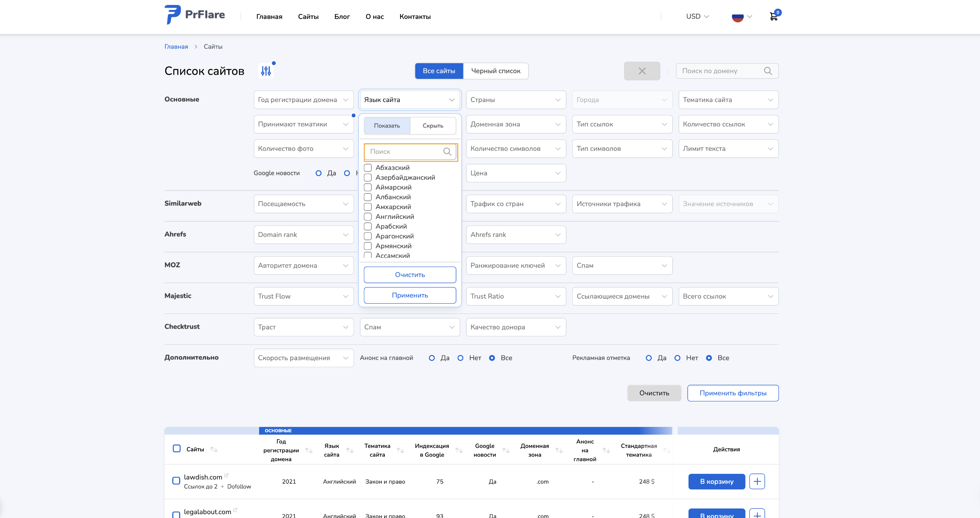Screen dimensions: 980x518
Task: Check the Азербайджанский language checkbox
Action: pos(368,177)
